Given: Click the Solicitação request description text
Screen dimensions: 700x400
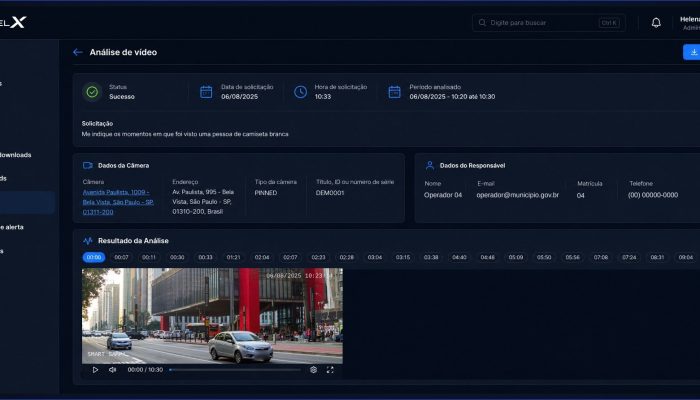Looking at the screenshot, I should click(x=185, y=134).
